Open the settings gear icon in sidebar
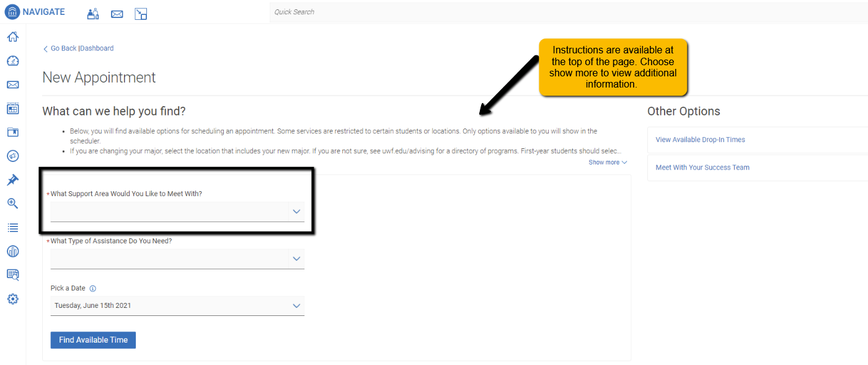 click(12, 299)
